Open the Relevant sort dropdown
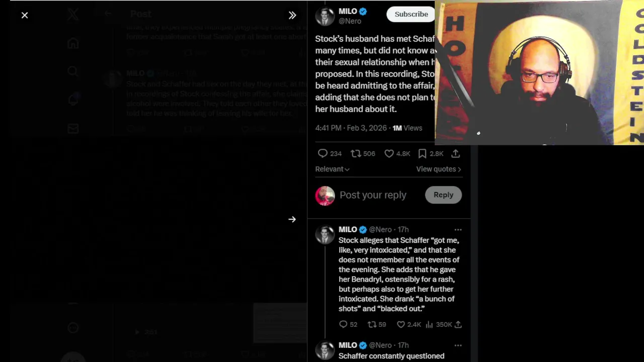The width and height of the screenshot is (644, 362). [x=332, y=169]
